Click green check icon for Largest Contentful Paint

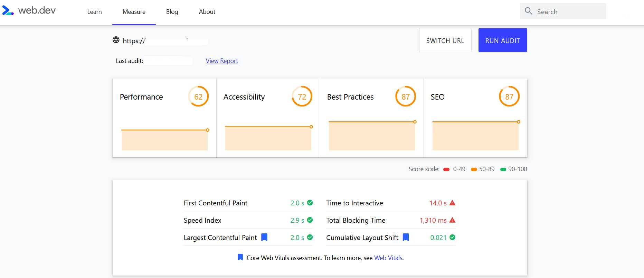(x=310, y=237)
